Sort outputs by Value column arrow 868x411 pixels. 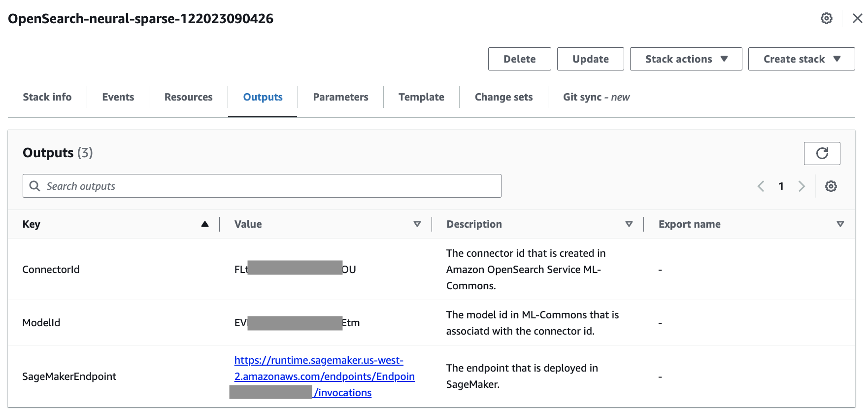[x=417, y=224]
